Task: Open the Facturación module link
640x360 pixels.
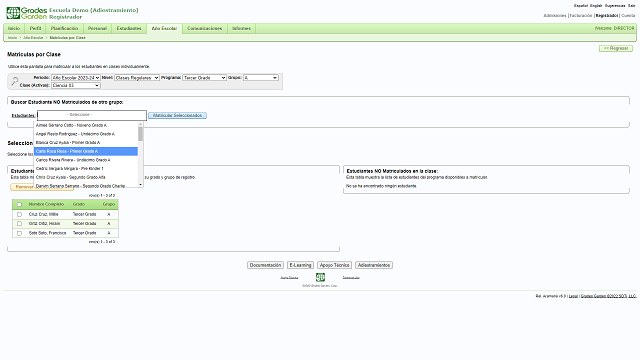Action: pyautogui.click(x=581, y=16)
